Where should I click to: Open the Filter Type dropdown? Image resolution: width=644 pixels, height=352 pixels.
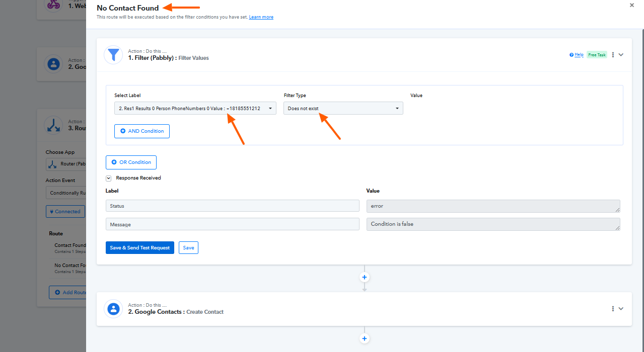pos(343,108)
